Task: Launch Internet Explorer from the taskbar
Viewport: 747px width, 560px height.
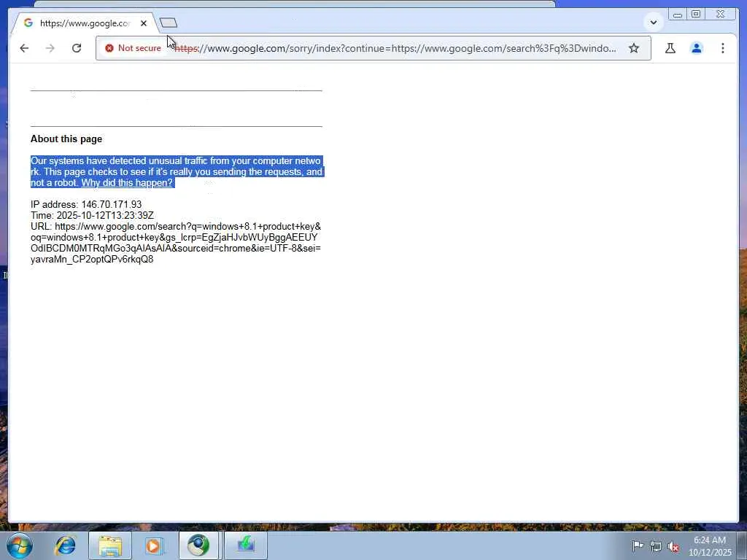Action: [x=65, y=545]
